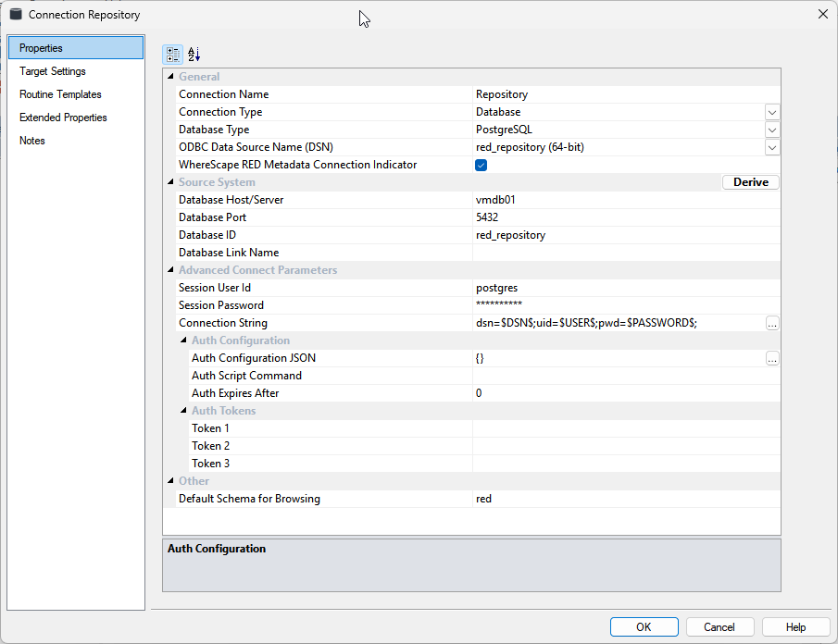
Task: Open Connection String ellipsis editor
Action: point(772,323)
